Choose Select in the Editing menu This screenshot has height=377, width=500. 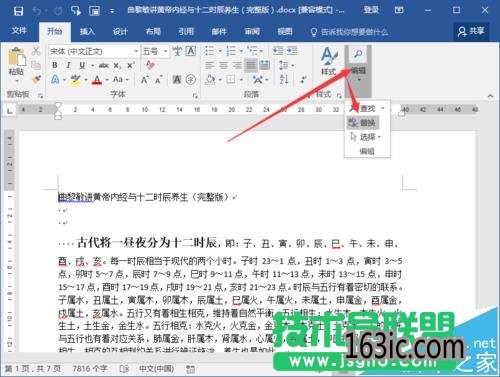pos(365,137)
